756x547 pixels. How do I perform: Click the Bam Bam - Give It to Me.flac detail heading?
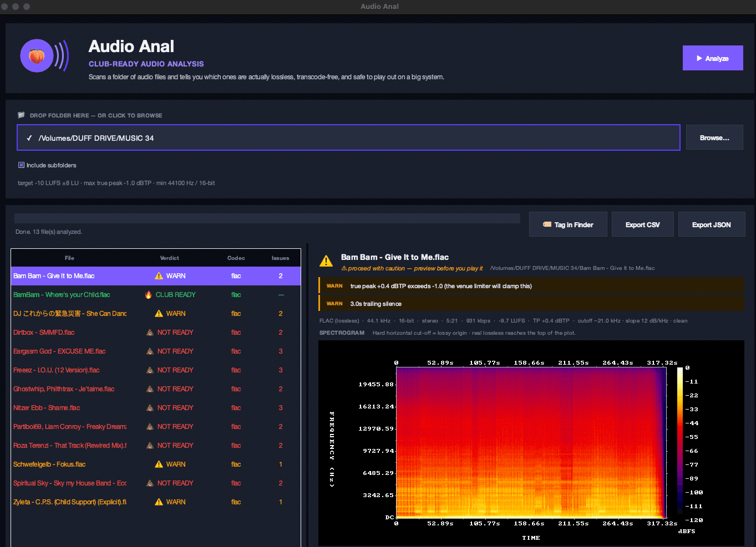pos(395,257)
